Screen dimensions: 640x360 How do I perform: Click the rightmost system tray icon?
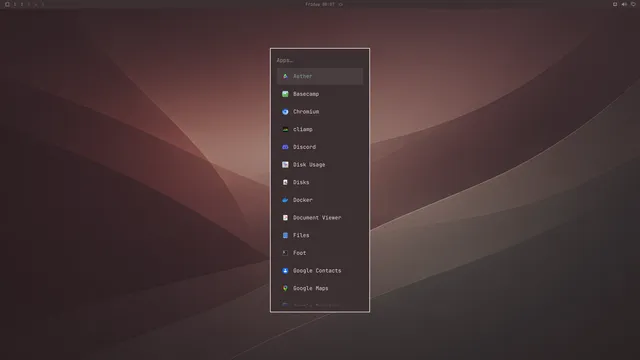633,4
